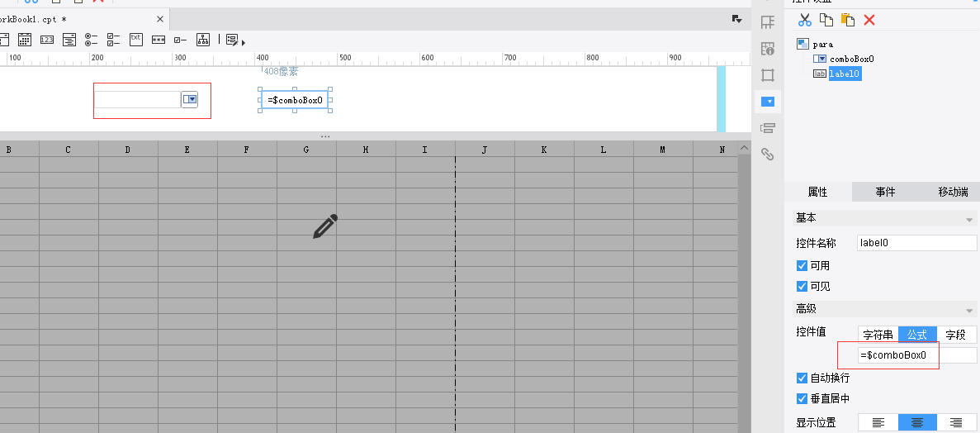This screenshot has width=980, height=433.
Task: Set display position to right align
Action: pyautogui.click(x=956, y=422)
